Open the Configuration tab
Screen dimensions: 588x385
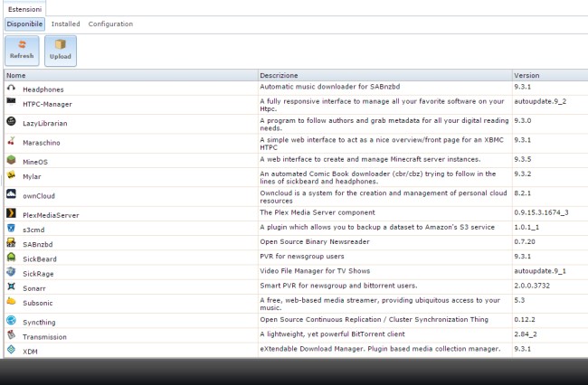click(x=110, y=24)
